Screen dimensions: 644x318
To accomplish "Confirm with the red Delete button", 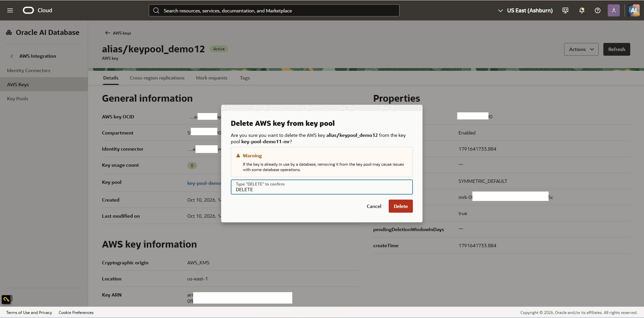I will click(400, 206).
